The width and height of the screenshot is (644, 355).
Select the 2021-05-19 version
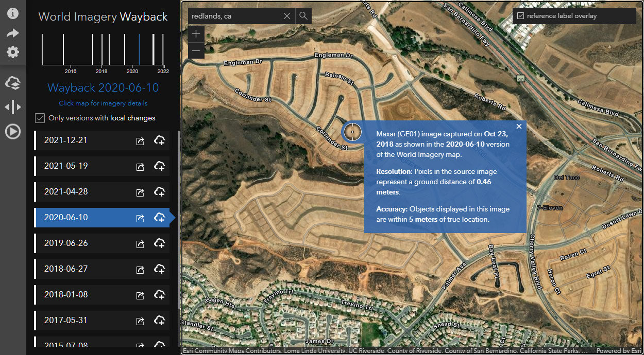click(101, 166)
